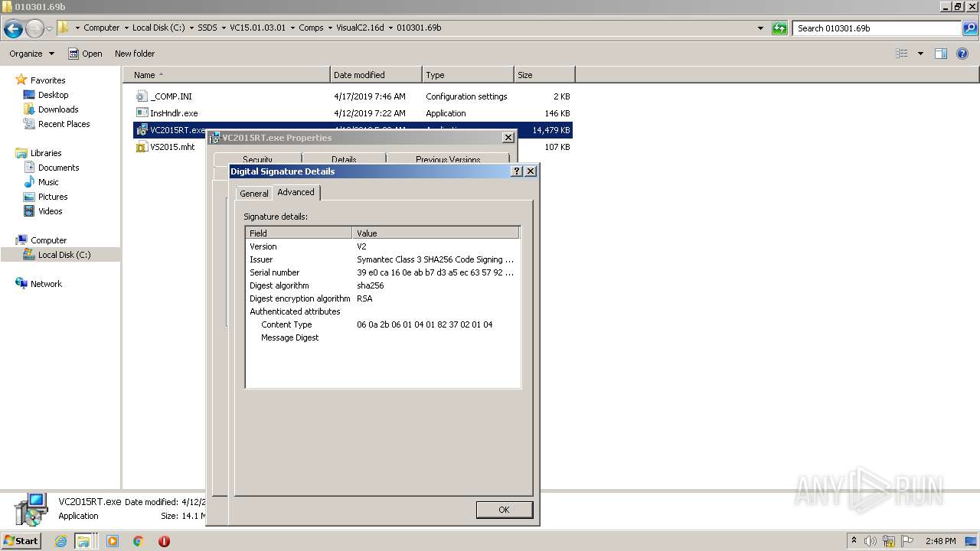This screenshot has height=551, width=980.
Task: Launch Internet Explorer from the taskbar
Action: (x=61, y=541)
